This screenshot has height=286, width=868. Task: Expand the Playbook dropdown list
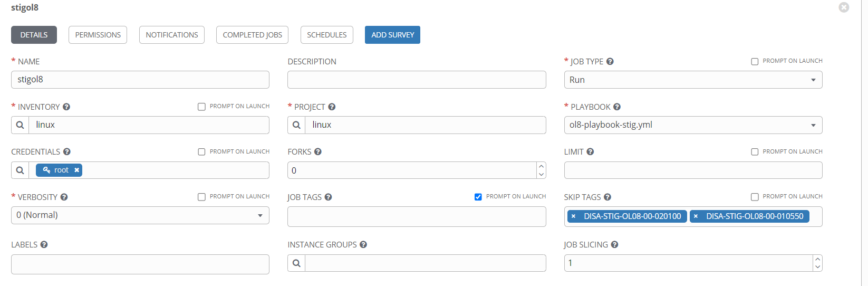tap(693, 125)
